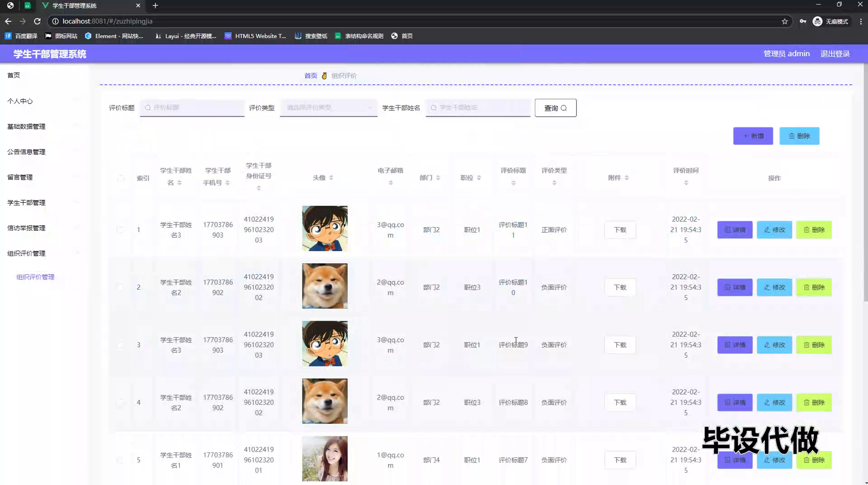Open 详情 for row 2

click(735, 287)
